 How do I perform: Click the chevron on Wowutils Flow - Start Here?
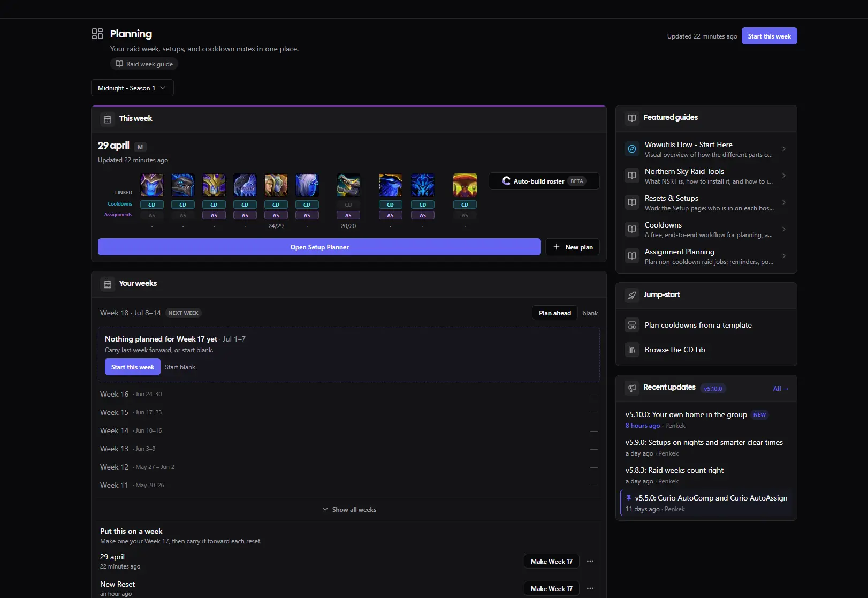click(784, 149)
